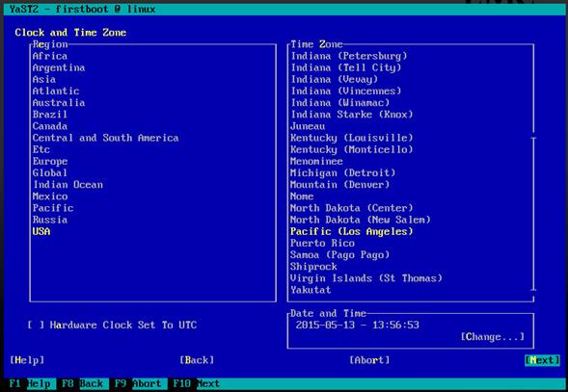The image size is (568, 392).
Task: Pick Indiana Starke (Knox) time zone
Action: 352,115
